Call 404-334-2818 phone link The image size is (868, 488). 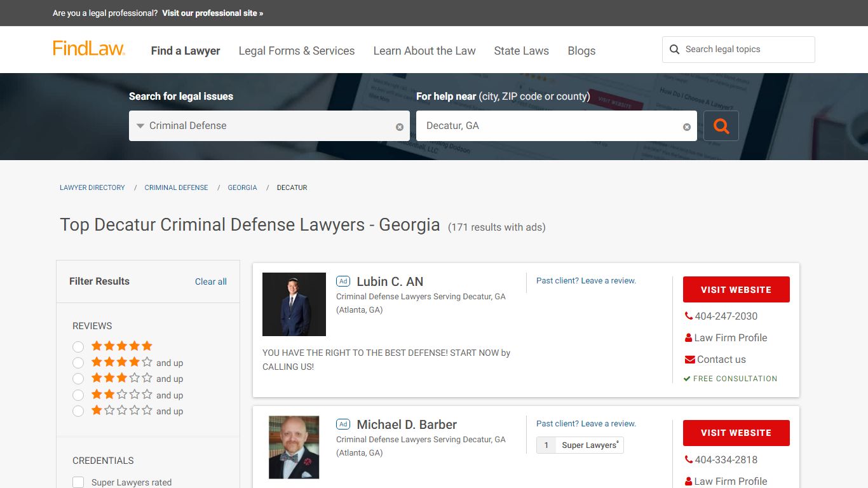[726, 459]
